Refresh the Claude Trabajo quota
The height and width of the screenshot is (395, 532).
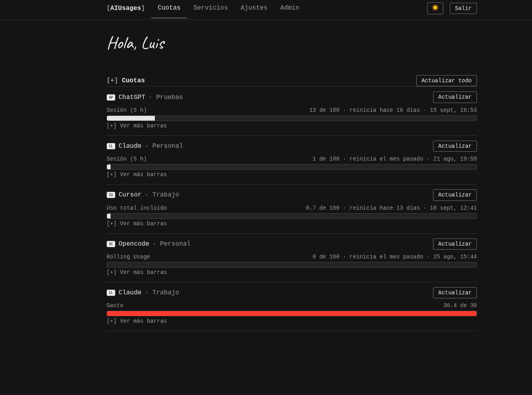pos(455,293)
